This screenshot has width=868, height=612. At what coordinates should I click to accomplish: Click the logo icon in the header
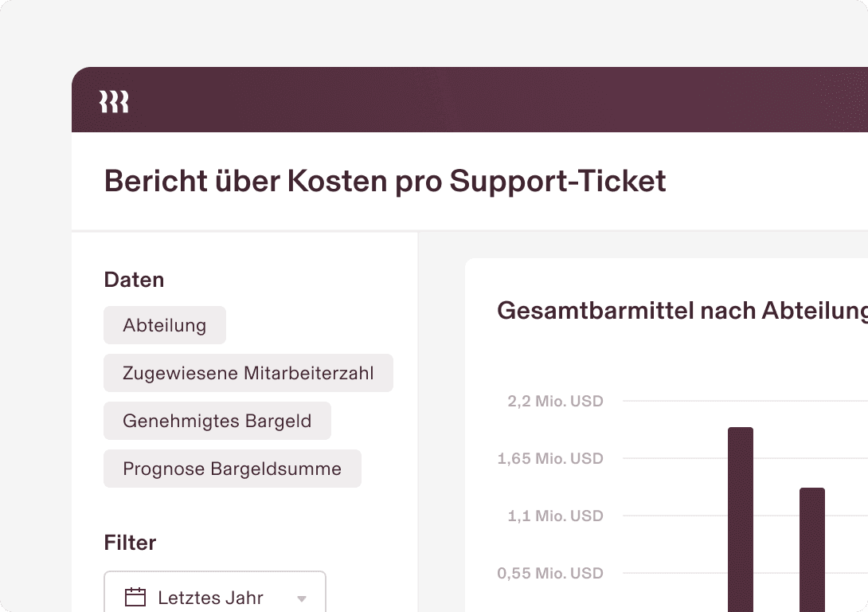pos(114,102)
